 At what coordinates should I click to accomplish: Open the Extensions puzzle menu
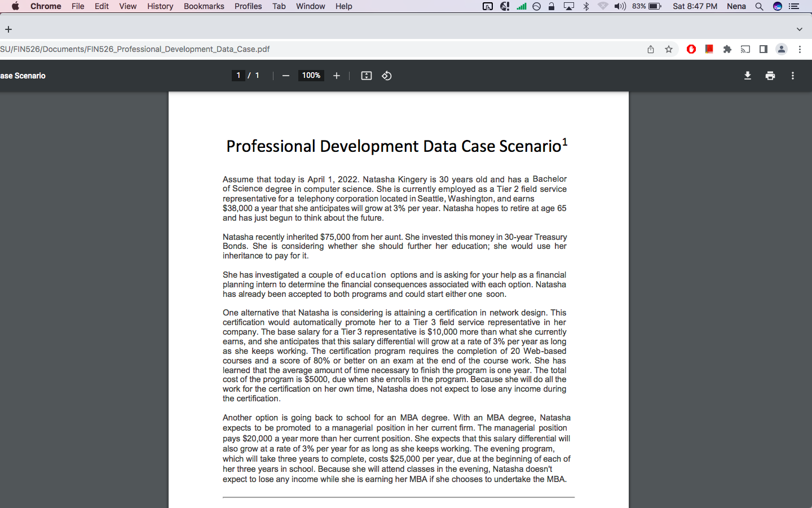point(727,49)
